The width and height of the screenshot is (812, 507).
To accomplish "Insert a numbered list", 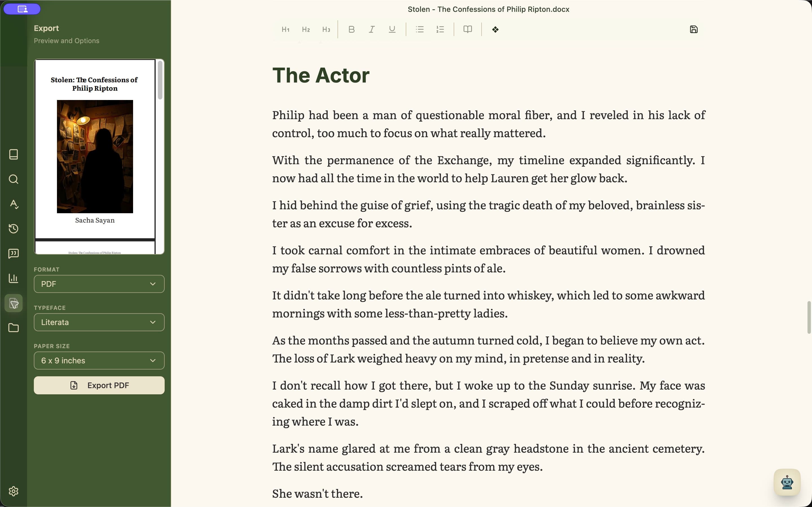I will (440, 30).
